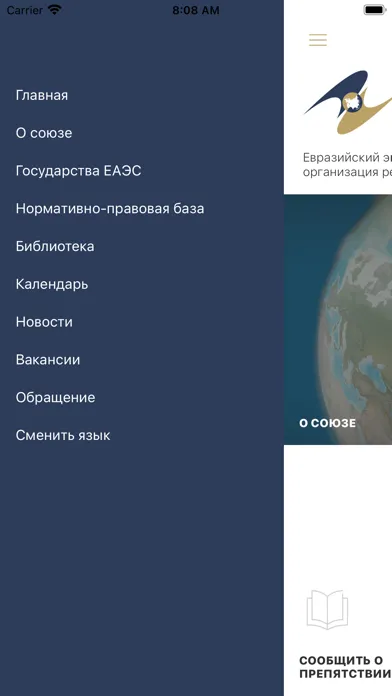Tap the hamburger menu icon

coord(318,40)
